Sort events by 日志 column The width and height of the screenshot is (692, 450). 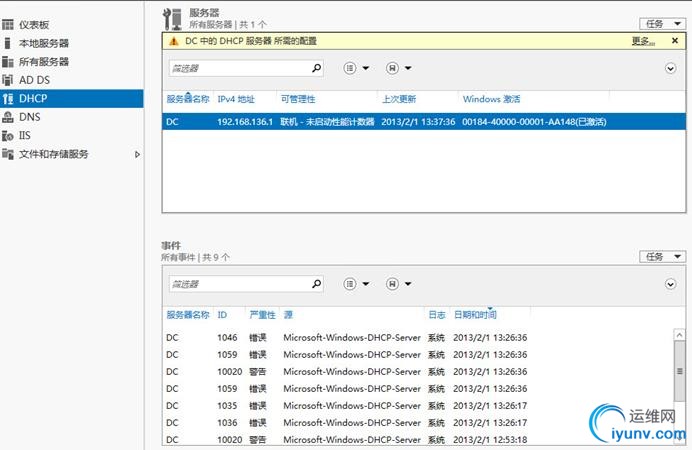point(436,315)
